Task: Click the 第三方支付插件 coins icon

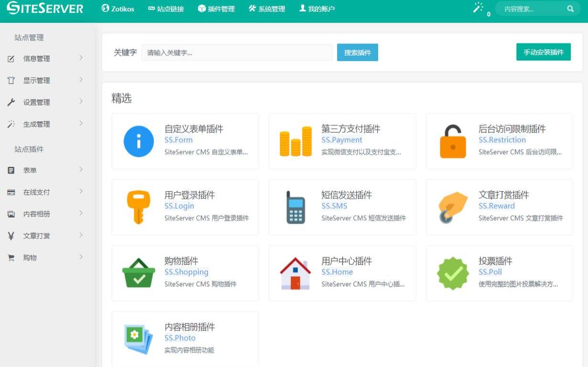Action: 295,141
